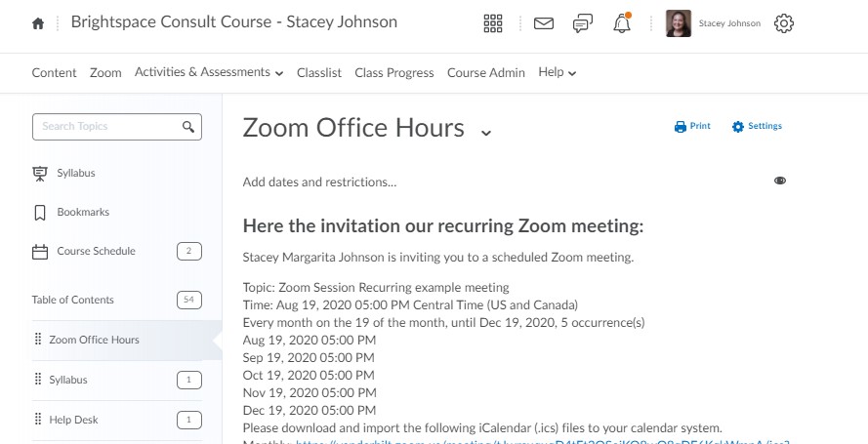The image size is (868, 444).
Task: Click the search magnifier in Search Topics
Action: [x=188, y=127]
